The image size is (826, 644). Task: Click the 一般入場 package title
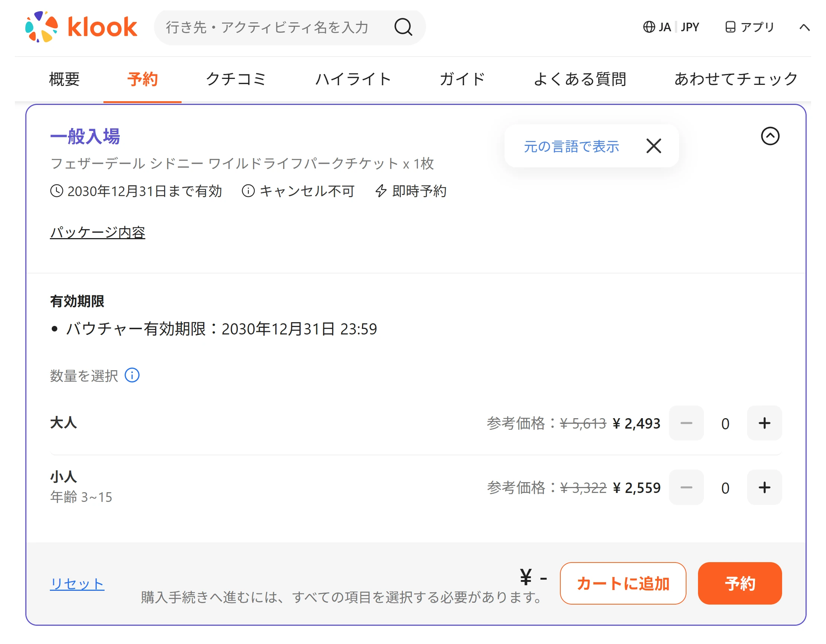85,136
